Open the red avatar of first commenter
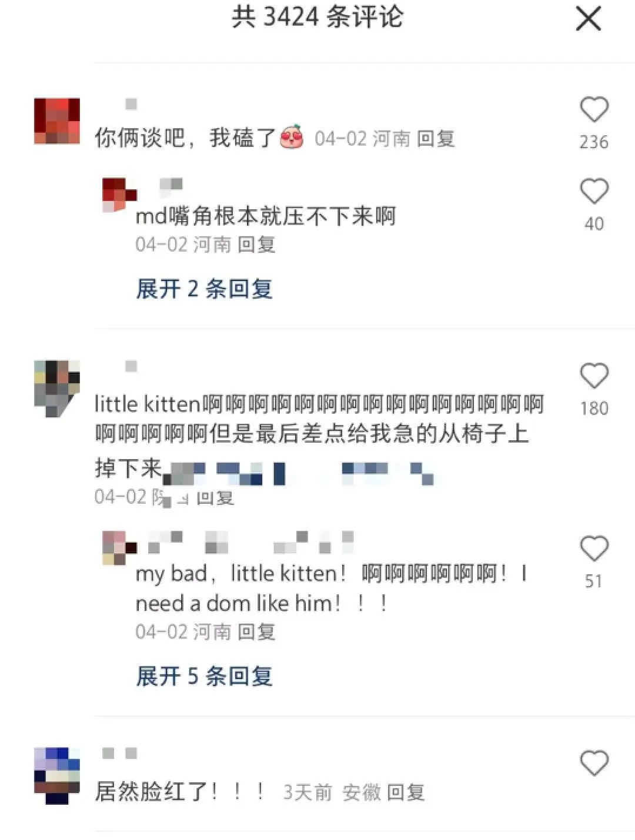Screen dimensions: 635x840 tap(57, 121)
